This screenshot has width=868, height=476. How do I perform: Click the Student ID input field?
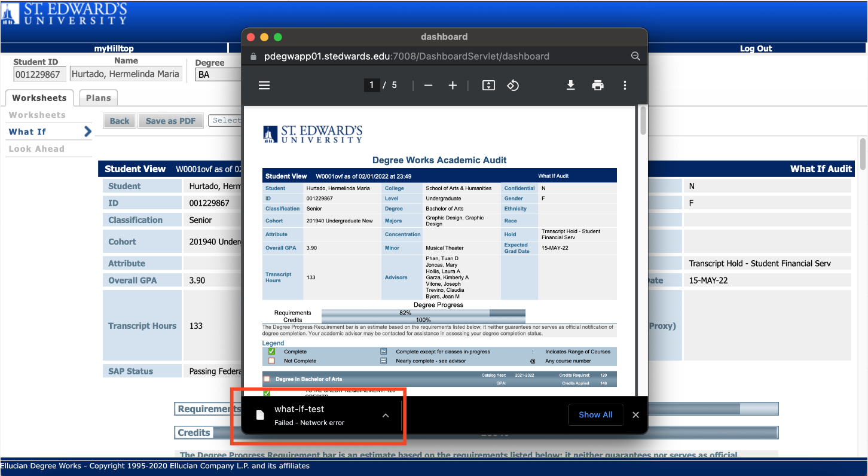pyautogui.click(x=40, y=74)
